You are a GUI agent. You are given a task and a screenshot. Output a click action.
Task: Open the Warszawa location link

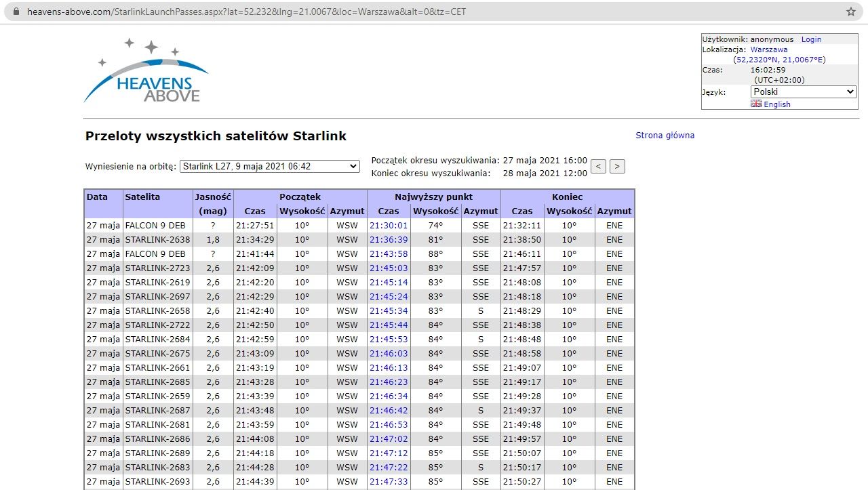(x=769, y=49)
